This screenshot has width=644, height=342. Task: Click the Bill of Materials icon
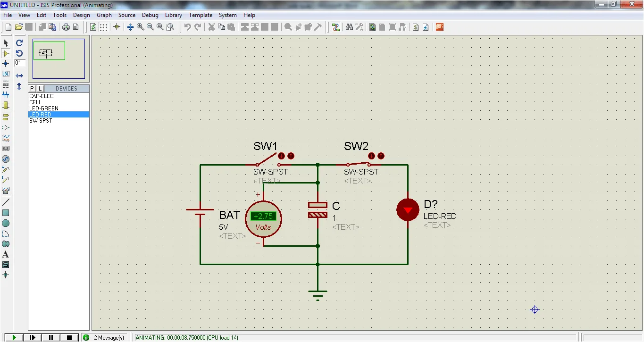(416, 27)
